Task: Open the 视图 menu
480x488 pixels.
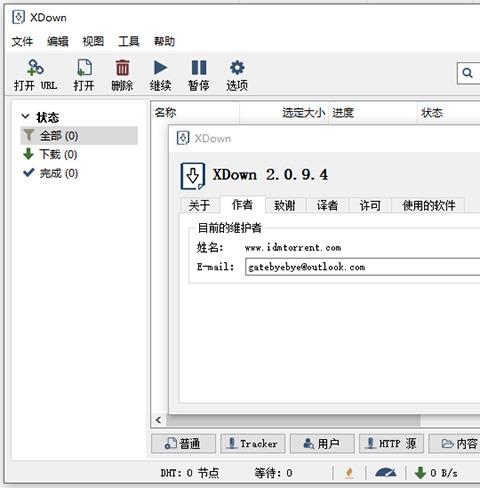Action: [93, 41]
